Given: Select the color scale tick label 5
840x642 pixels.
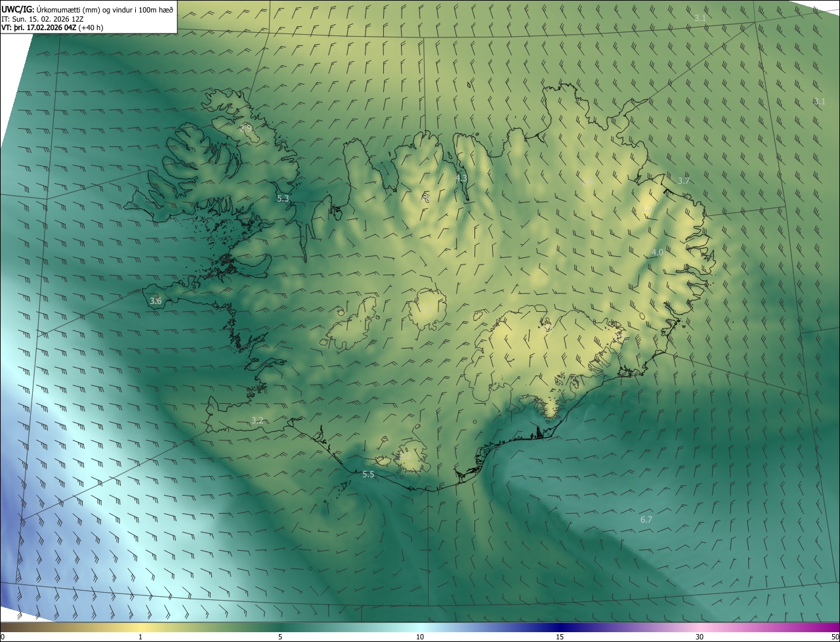Looking at the screenshot, I should pyautogui.click(x=280, y=637).
